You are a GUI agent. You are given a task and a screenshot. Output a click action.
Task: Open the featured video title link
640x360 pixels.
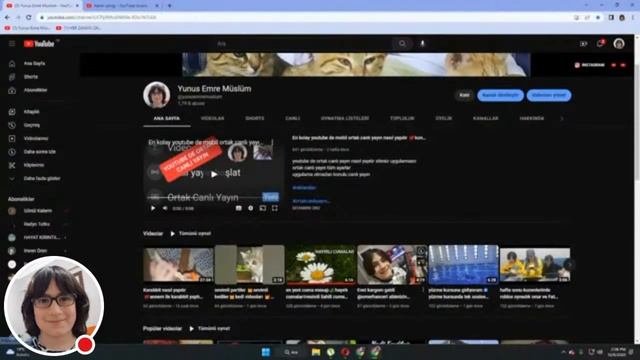click(358, 138)
